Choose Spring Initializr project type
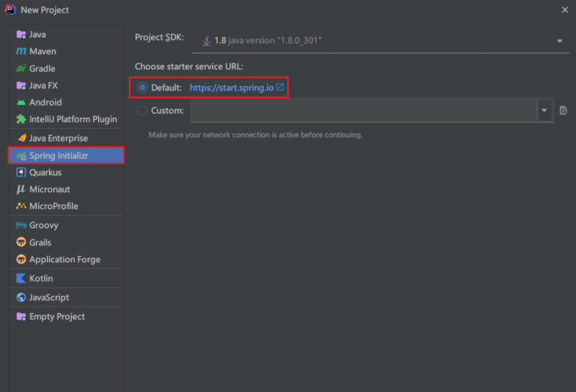 click(x=66, y=155)
